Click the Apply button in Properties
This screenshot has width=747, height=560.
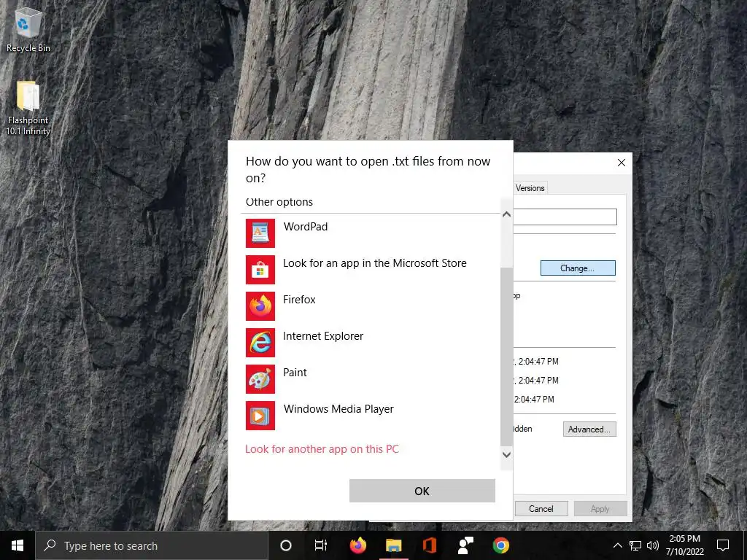(x=600, y=508)
